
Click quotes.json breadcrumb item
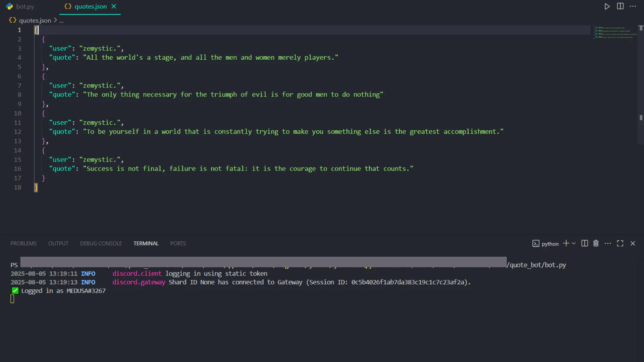[35, 20]
